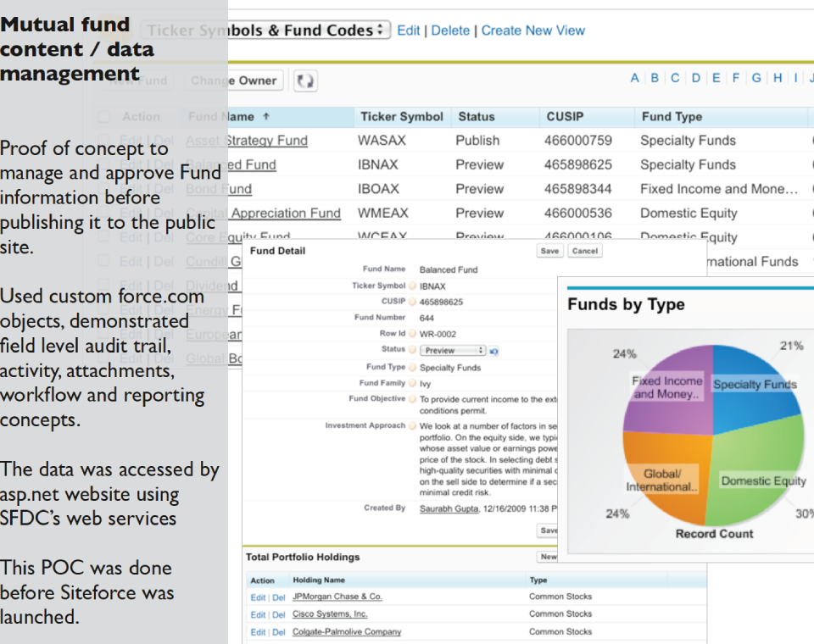Click Publish status of Asset Strategy Fund
The width and height of the screenshot is (814, 644).
(477, 141)
